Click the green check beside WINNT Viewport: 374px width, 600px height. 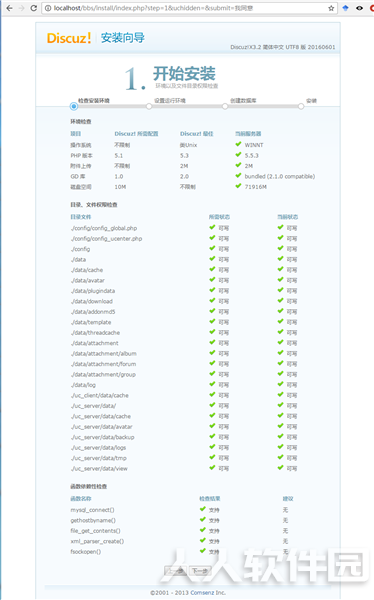238,144
